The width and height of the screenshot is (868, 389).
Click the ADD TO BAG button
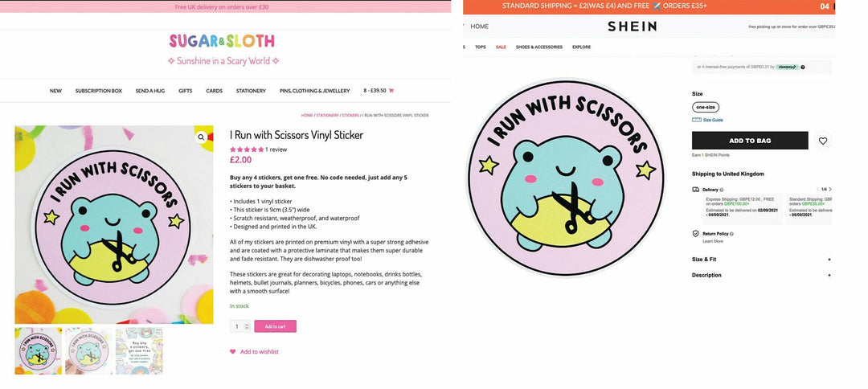pyautogui.click(x=750, y=141)
